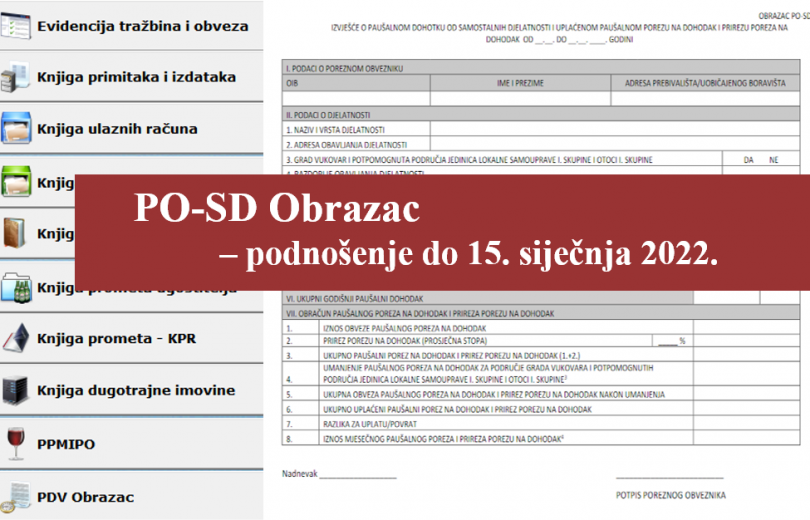The height and width of the screenshot is (520, 810).
Task: Click row 3 'UKUPNO PAUŠALNI POREZ NA DOHODAK I PRIREZ' text
Action: [451, 356]
